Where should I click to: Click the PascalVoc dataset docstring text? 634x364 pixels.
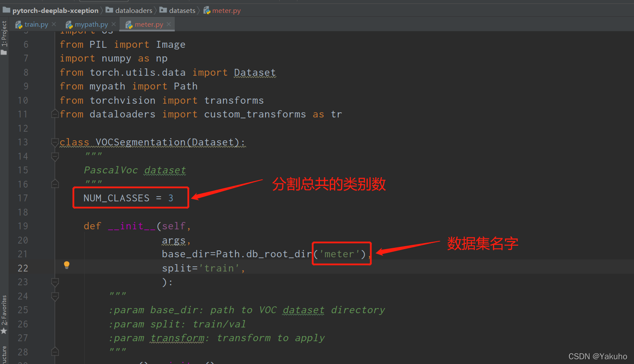pyautogui.click(x=135, y=170)
